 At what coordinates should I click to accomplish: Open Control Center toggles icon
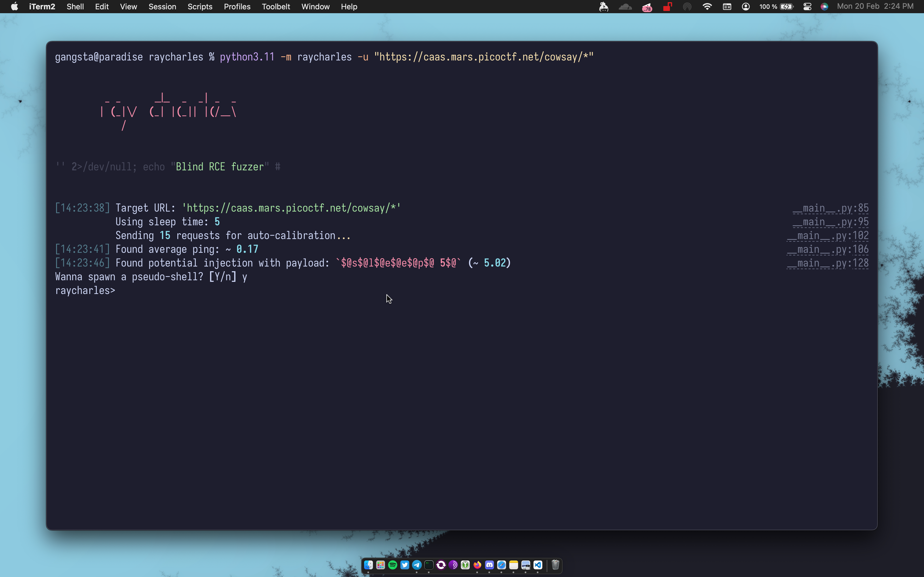pos(807,7)
